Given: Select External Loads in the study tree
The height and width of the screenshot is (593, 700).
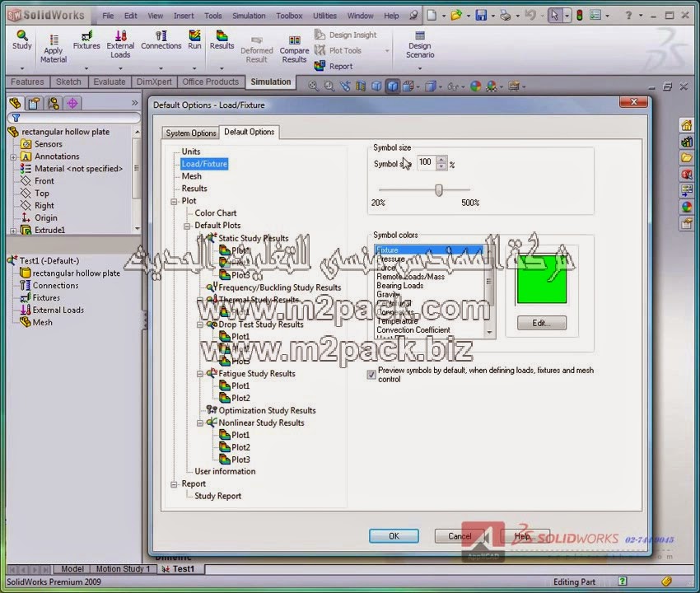Looking at the screenshot, I should pos(58,311).
